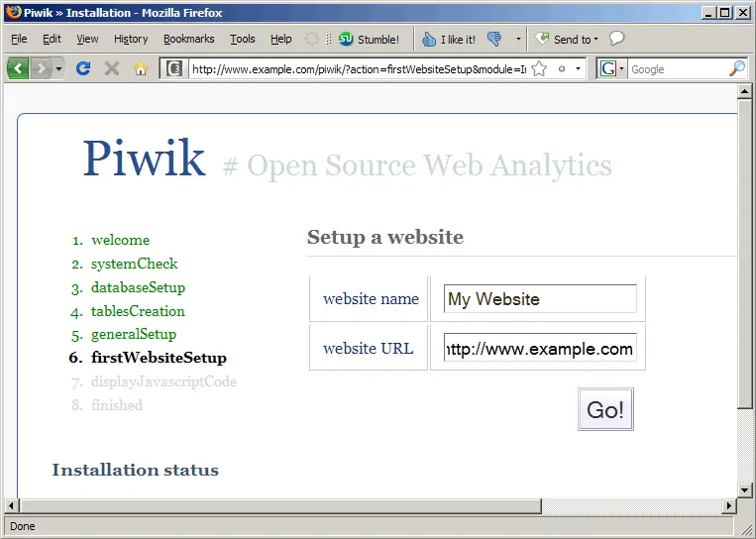Click the databaseSetup step text
Image resolution: width=756 pixels, height=539 pixels.
tap(139, 287)
